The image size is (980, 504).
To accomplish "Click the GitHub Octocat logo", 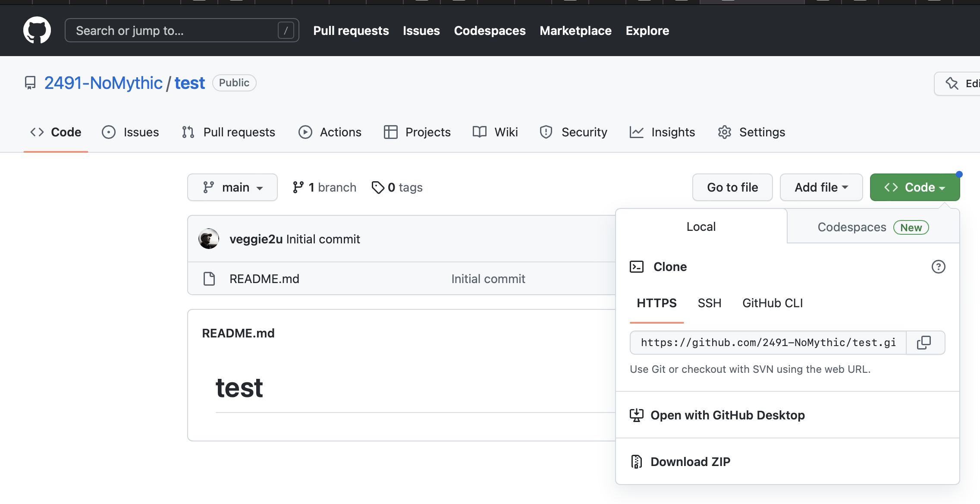I will click(x=37, y=30).
